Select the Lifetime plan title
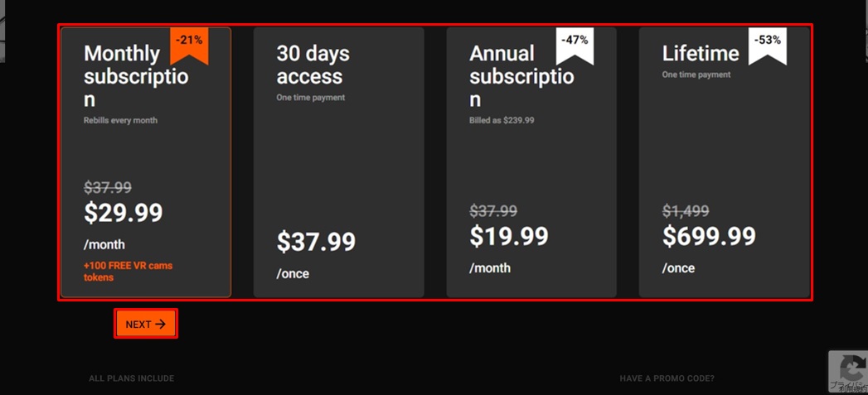Image resolution: width=868 pixels, height=395 pixels. tap(701, 54)
